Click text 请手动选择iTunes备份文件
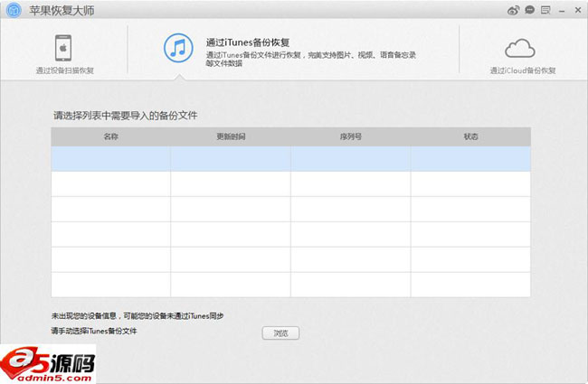 [94, 331]
